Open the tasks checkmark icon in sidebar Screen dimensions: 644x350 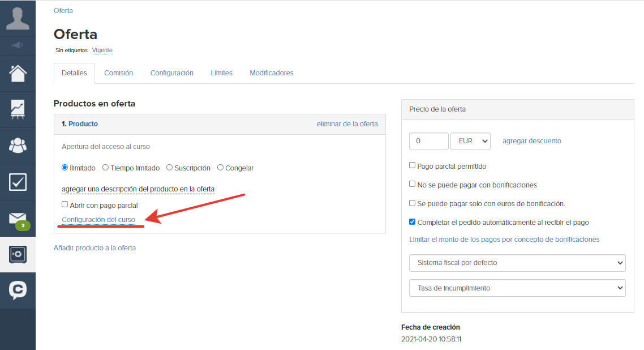pos(18,182)
